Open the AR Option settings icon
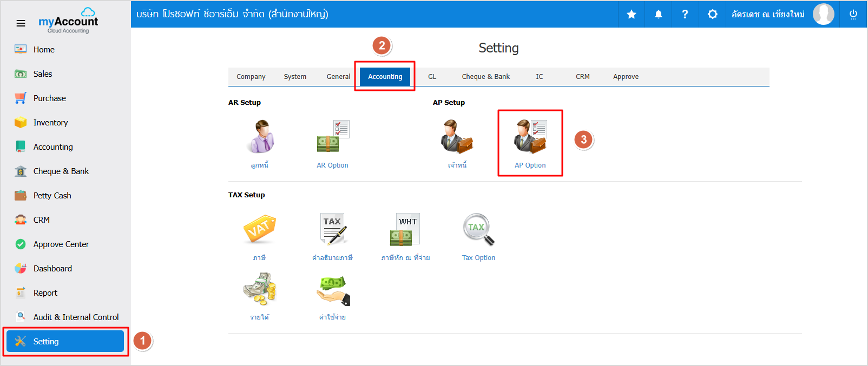The height and width of the screenshot is (366, 868). click(x=333, y=137)
